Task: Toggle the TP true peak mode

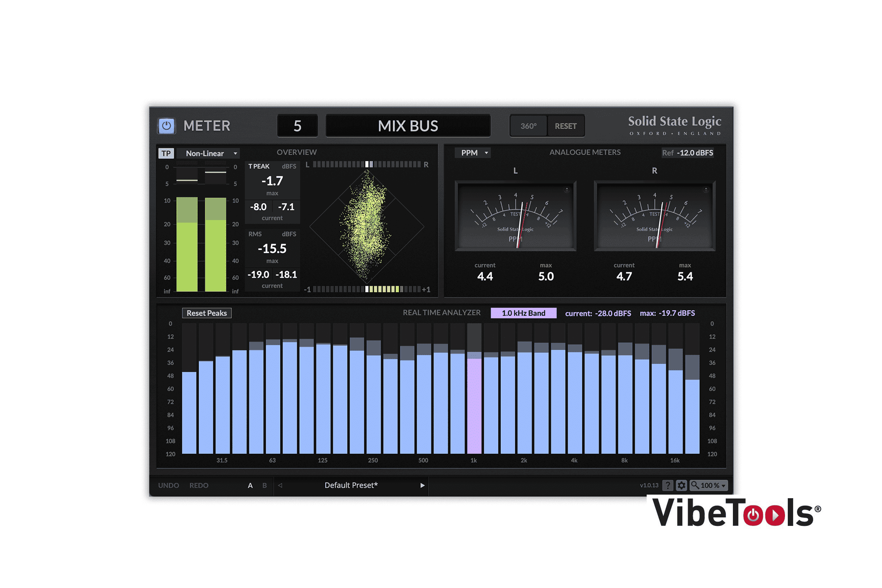Action: tap(166, 153)
